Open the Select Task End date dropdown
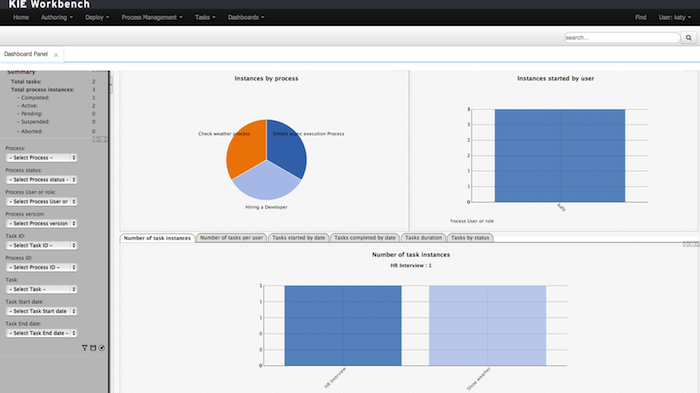The height and width of the screenshot is (393, 700). [x=42, y=333]
